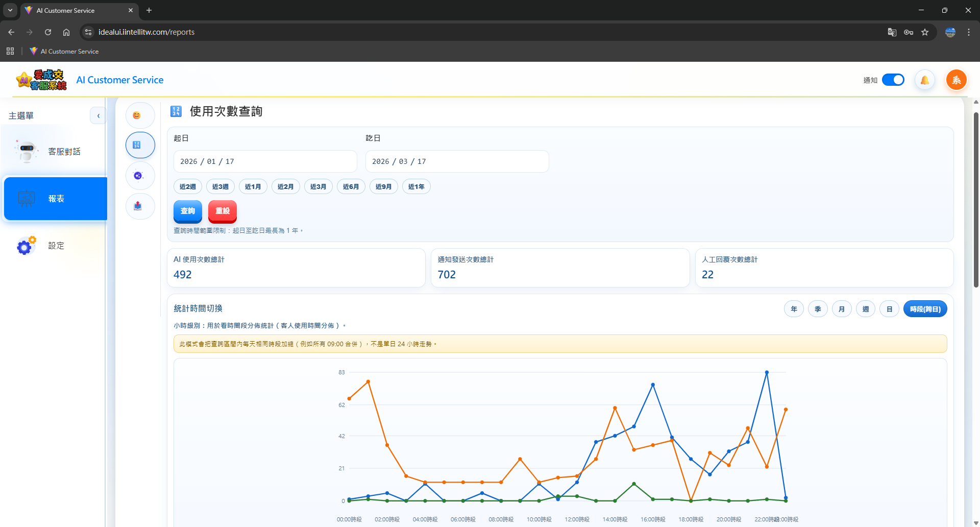Click the page vertical scrollbar
This screenshot has width=980, height=527.
[976, 199]
